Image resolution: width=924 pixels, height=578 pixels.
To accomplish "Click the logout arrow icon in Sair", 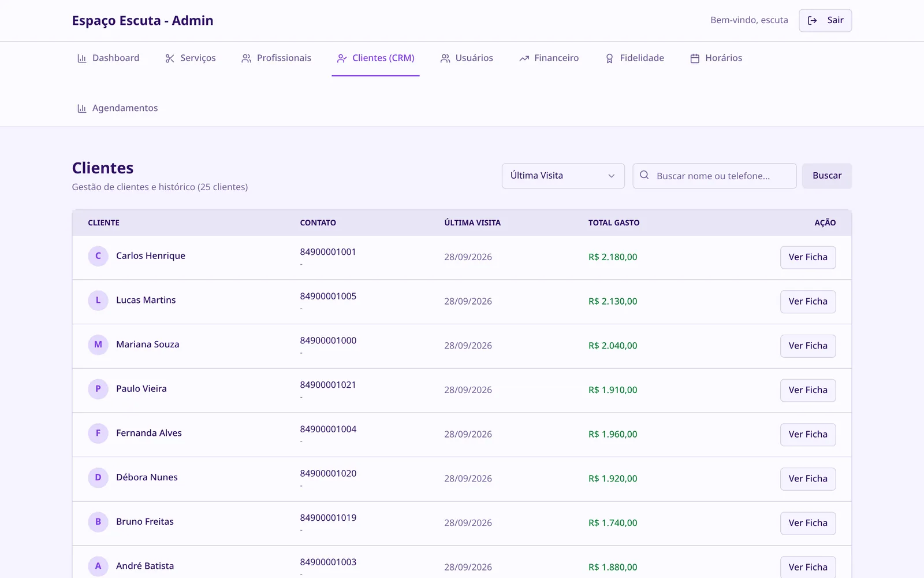I will tap(812, 21).
